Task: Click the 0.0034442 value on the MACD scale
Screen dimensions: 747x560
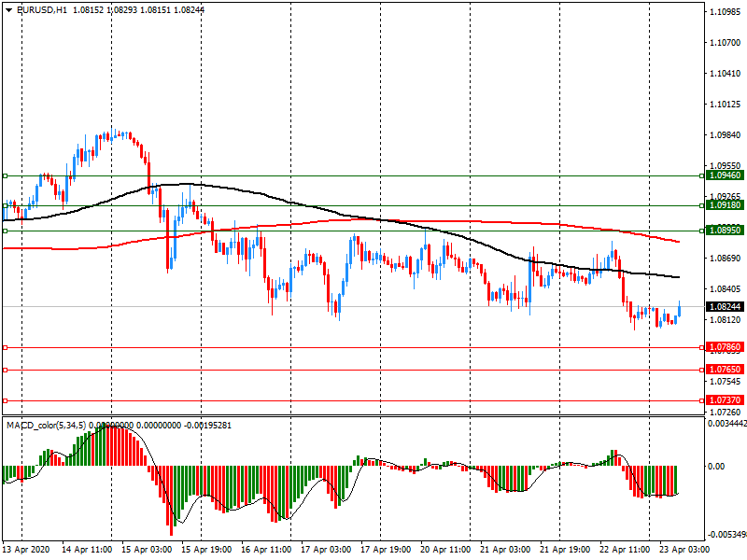Action: pos(727,424)
